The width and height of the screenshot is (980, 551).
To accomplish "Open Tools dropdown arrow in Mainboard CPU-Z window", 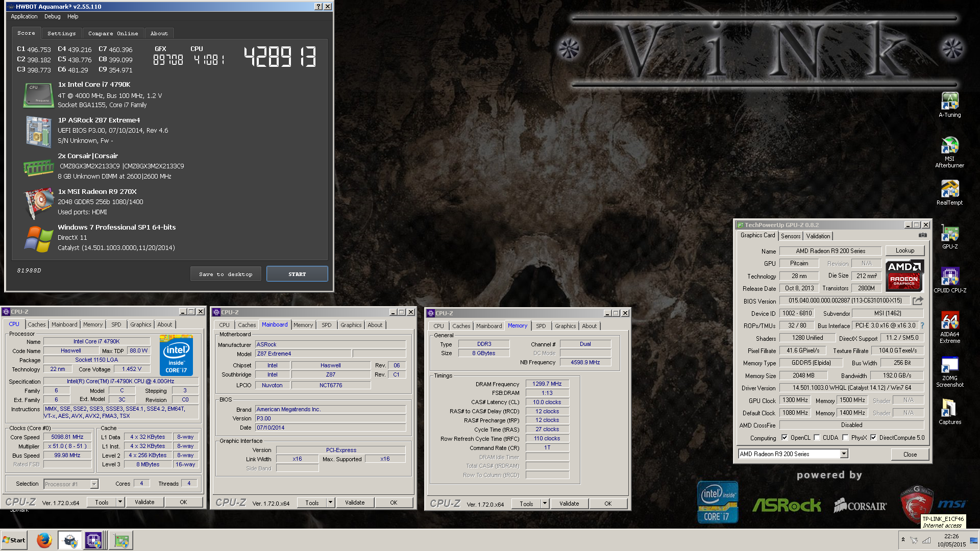I will (x=331, y=503).
